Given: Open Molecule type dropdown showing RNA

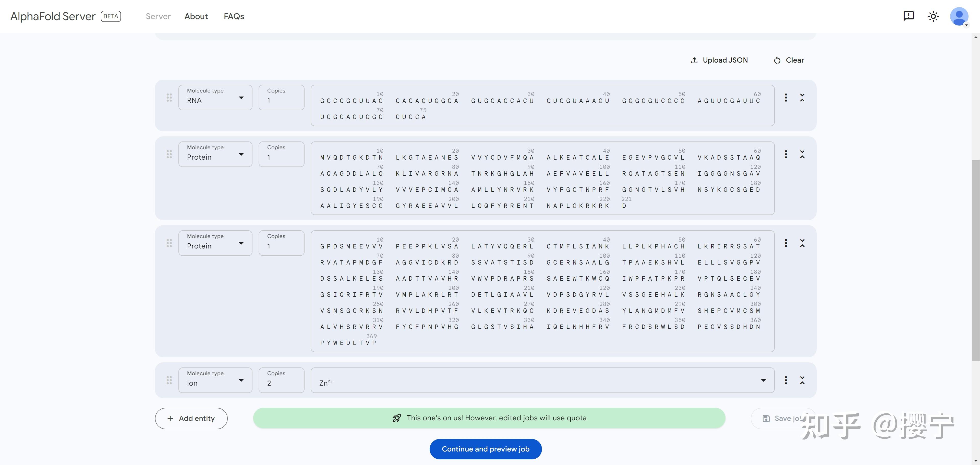Looking at the screenshot, I should coord(215,98).
